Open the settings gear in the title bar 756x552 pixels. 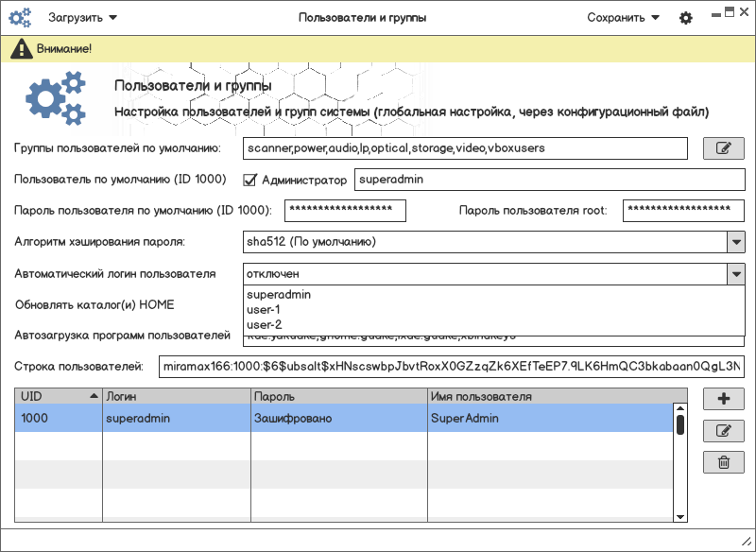tap(686, 18)
